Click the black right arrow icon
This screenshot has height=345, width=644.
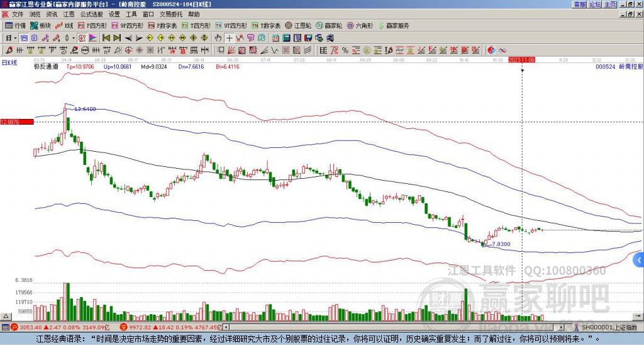(139, 38)
